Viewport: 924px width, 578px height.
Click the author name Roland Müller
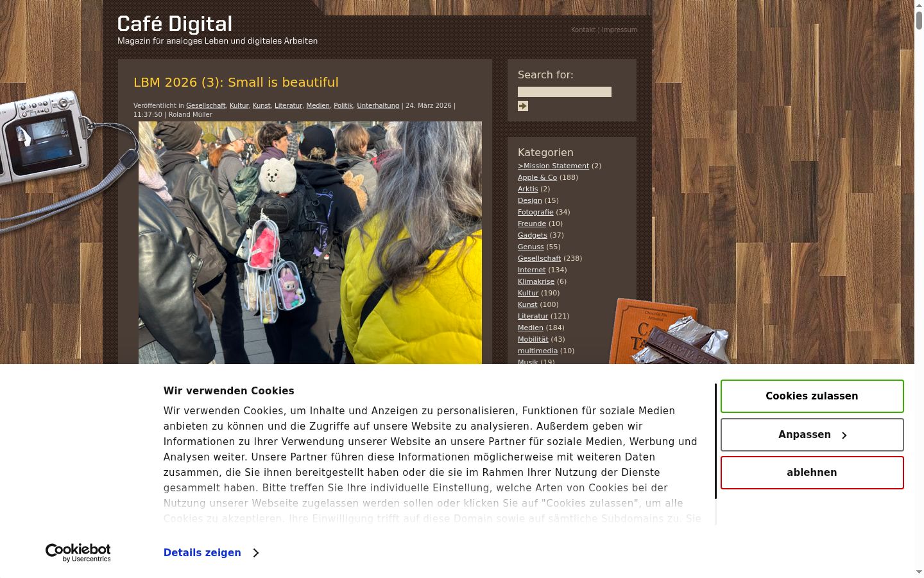[x=190, y=114]
